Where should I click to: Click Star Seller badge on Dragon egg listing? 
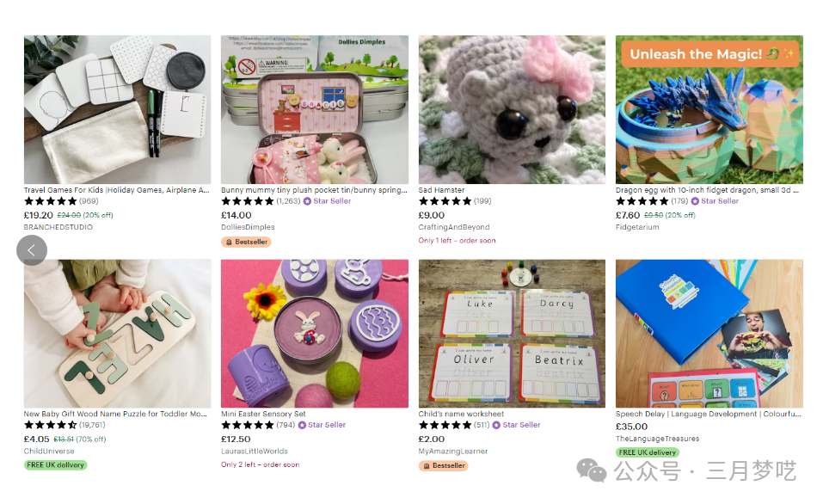point(715,201)
